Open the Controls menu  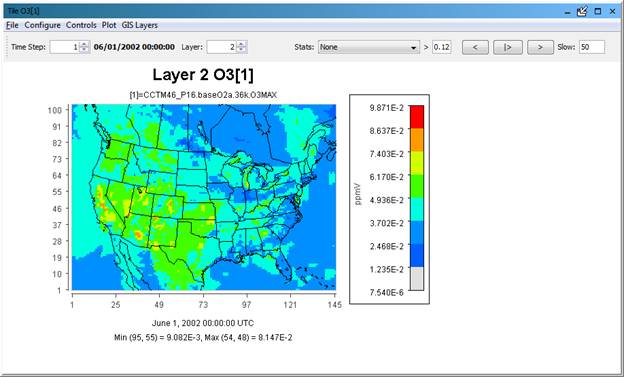[81, 25]
